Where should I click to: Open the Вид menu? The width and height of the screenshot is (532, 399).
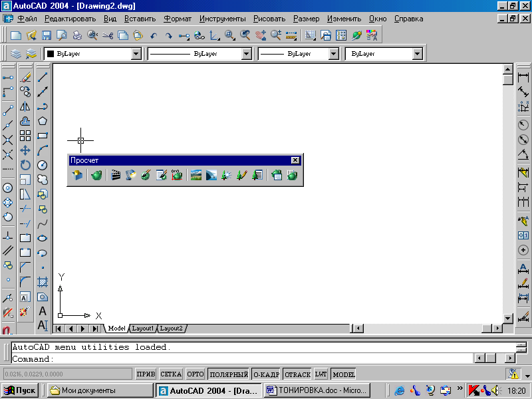point(110,19)
